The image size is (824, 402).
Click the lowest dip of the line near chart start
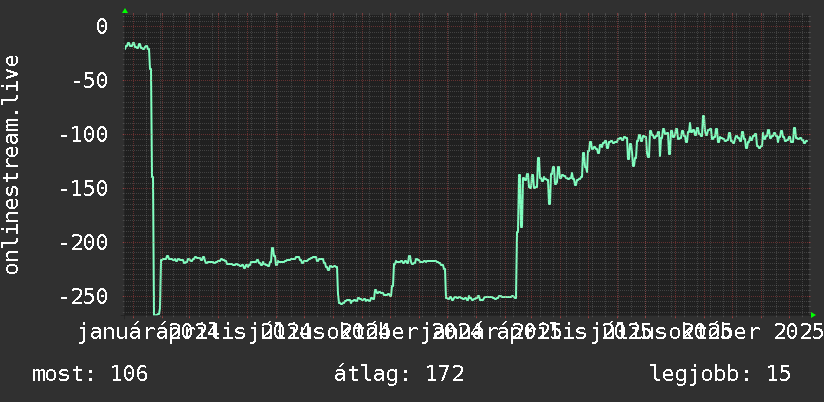point(157,314)
